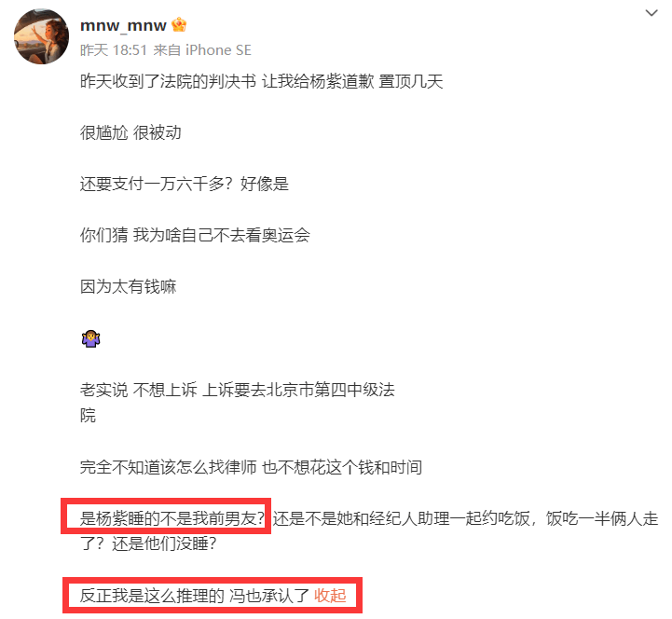The height and width of the screenshot is (619, 672).
Task: Click the text 很尴尬 很被动
Action: (130, 132)
